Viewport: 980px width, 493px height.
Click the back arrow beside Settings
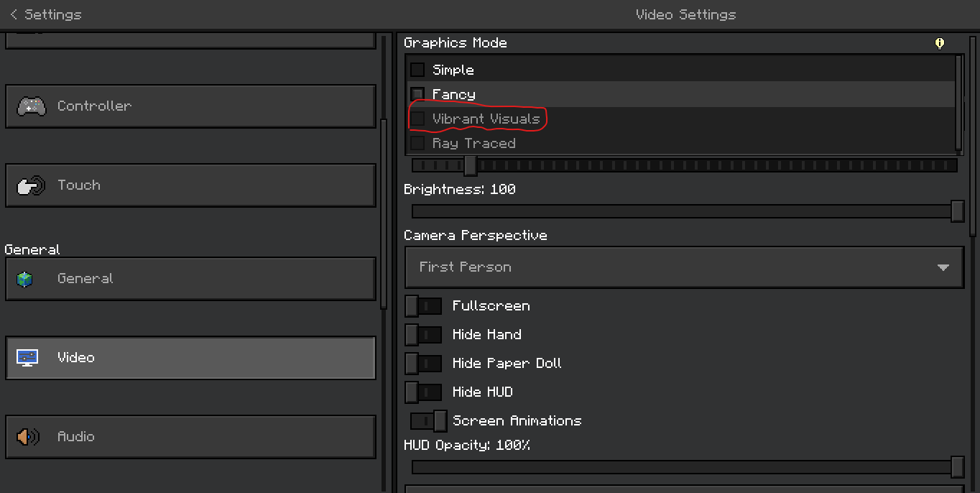pyautogui.click(x=14, y=14)
